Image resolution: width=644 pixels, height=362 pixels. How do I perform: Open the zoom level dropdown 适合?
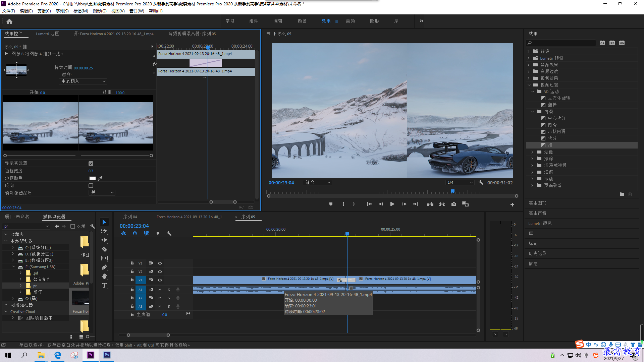pyautogui.click(x=317, y=182)
